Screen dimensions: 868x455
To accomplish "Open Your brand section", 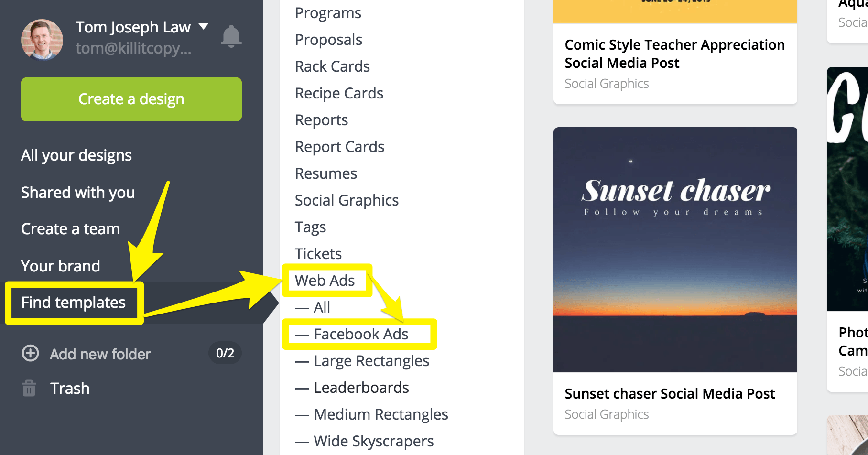I will click(x=61, y=266).
